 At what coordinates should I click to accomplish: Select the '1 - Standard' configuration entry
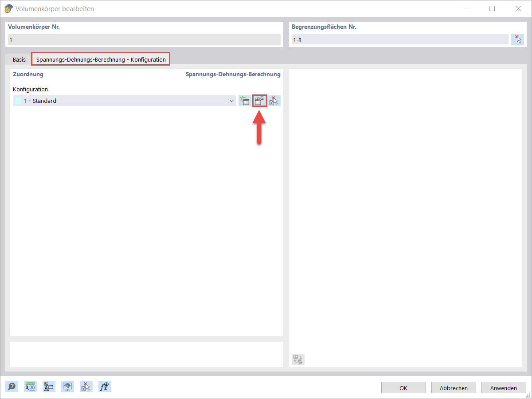tap(125, 101)
